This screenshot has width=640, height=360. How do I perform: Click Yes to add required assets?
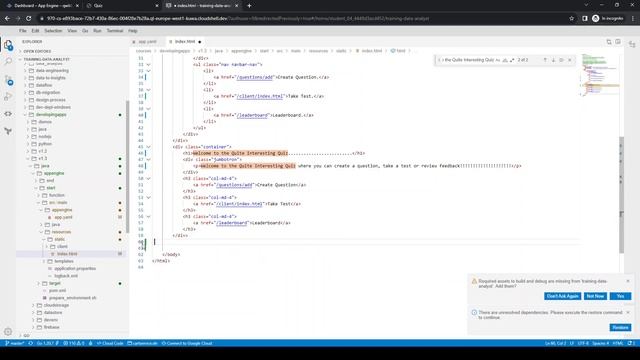620,296
